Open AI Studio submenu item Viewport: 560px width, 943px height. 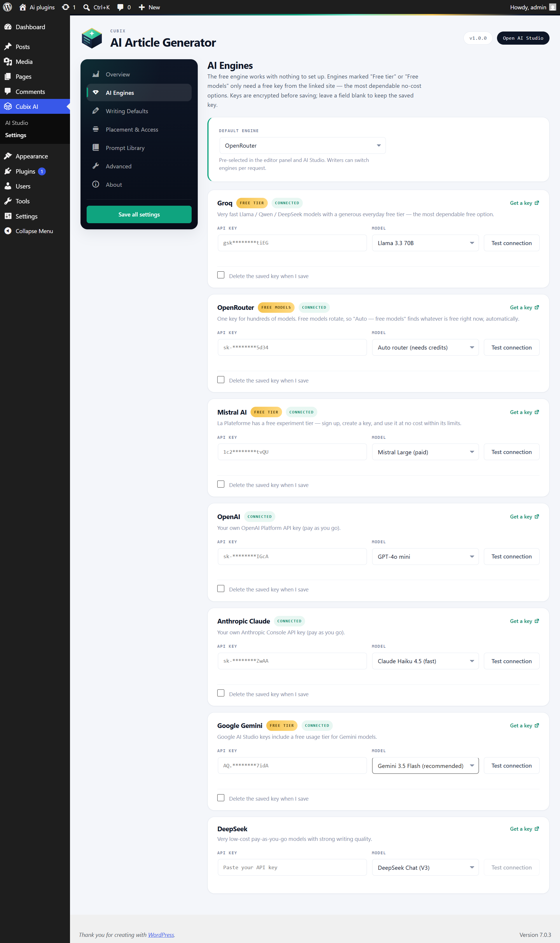tap(17, 123)
